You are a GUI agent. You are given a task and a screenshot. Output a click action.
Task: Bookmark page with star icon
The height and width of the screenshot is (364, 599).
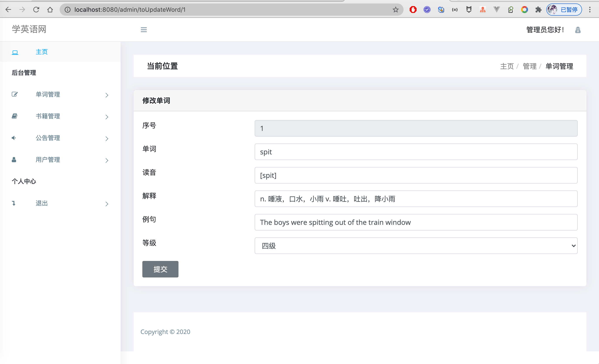click(x=395, y=10)
